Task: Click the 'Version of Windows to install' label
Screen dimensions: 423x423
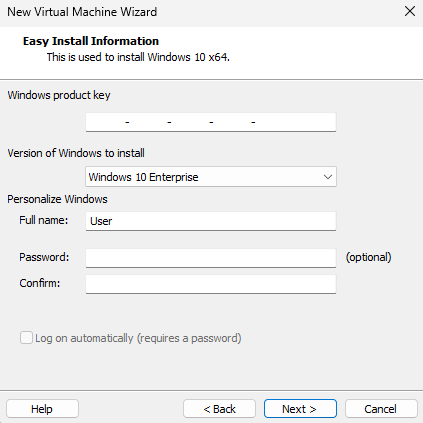Action: click(76, 153)
